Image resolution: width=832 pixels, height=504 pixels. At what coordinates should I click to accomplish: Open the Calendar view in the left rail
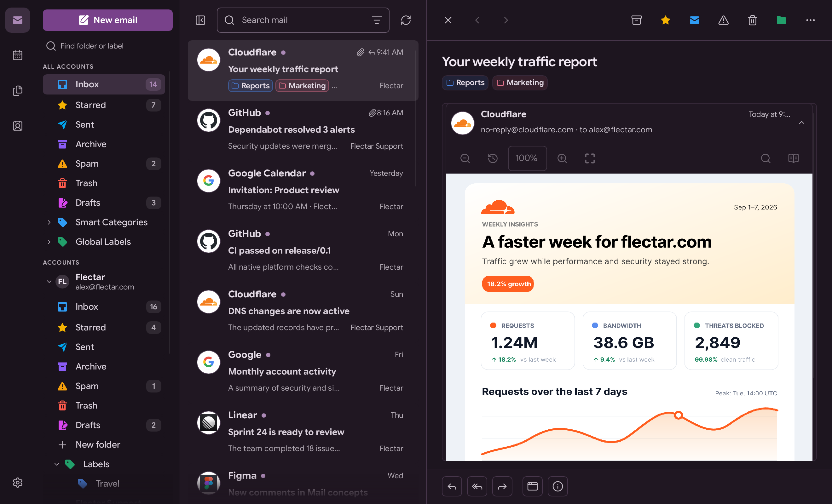pyautogui.click(x=18, y=55)
